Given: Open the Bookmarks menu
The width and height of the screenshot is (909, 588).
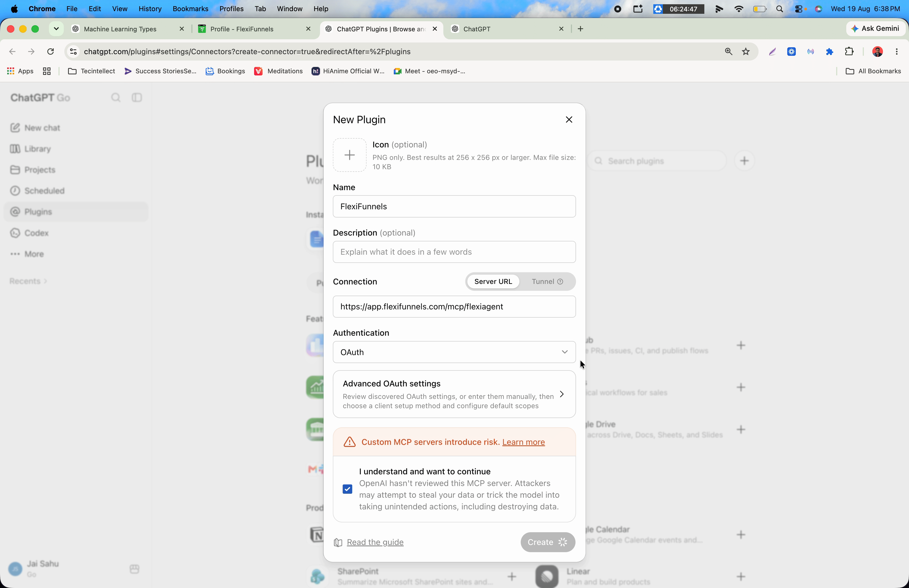Looking at the screenshot, I should click(x=190, y=9).
